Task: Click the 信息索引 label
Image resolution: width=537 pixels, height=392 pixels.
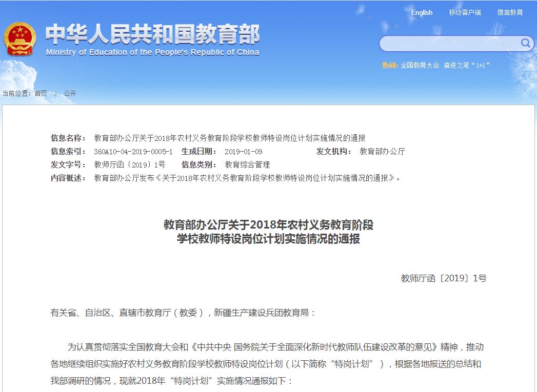Action: [x=68, y=152]
